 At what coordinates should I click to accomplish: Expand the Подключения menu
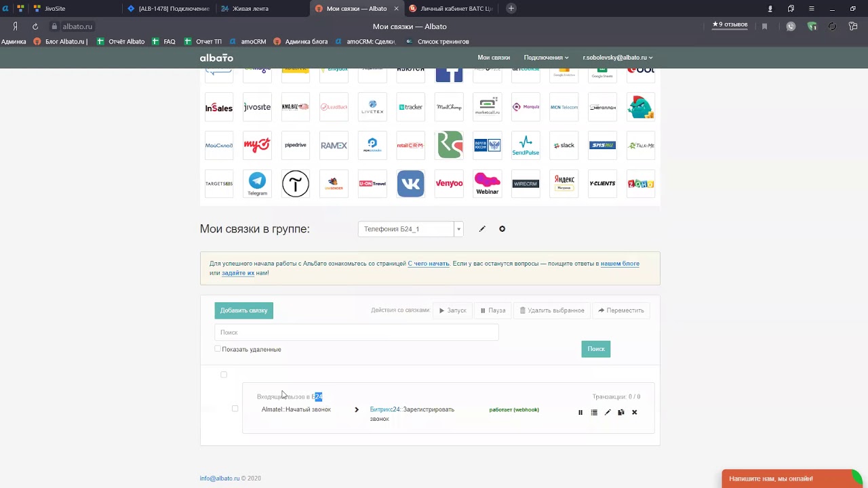click(546, 58)
